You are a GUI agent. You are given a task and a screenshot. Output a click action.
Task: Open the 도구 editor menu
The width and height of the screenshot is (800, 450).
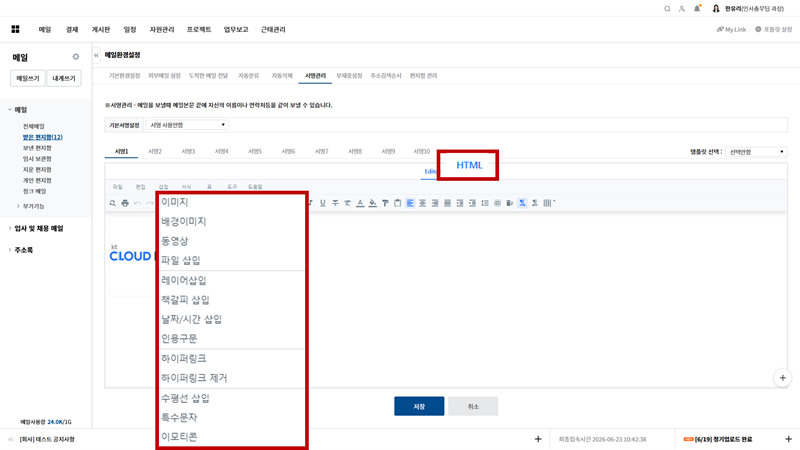click(232, 187)
